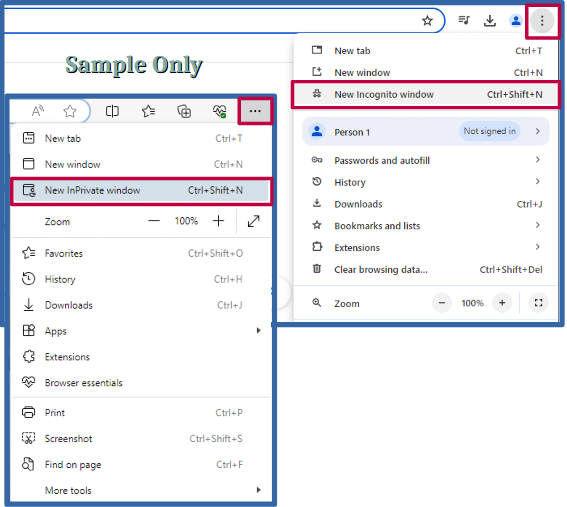Click the Edge split screen icon
Image resolution: width=567 pixels, height=507 pixels.
(112, 111)
